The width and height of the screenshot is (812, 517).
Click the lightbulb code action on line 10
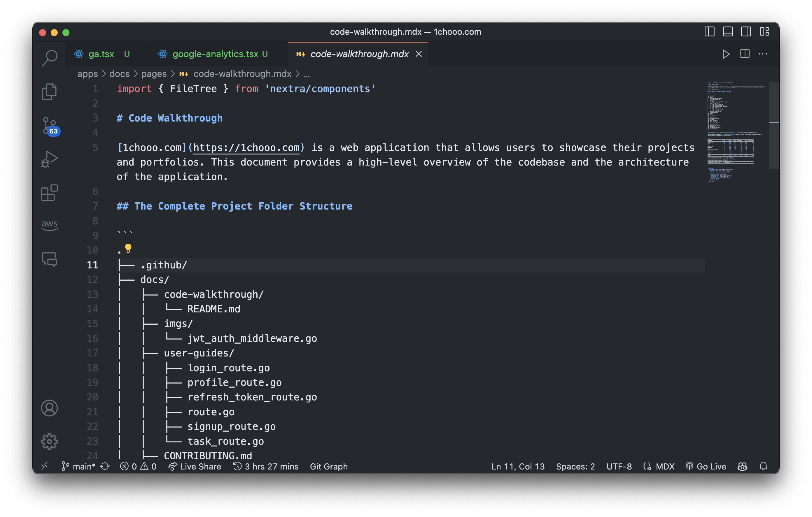point(128,248)
